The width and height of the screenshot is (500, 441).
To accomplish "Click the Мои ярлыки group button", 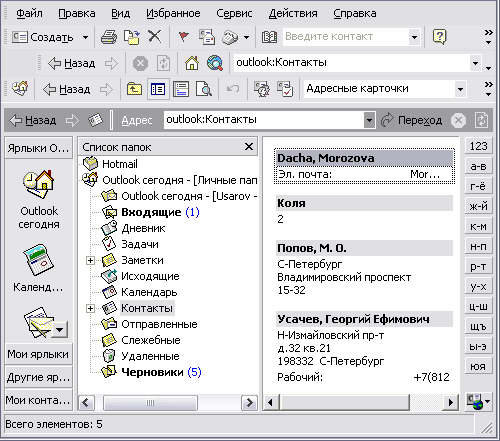I will click(38, 354).
